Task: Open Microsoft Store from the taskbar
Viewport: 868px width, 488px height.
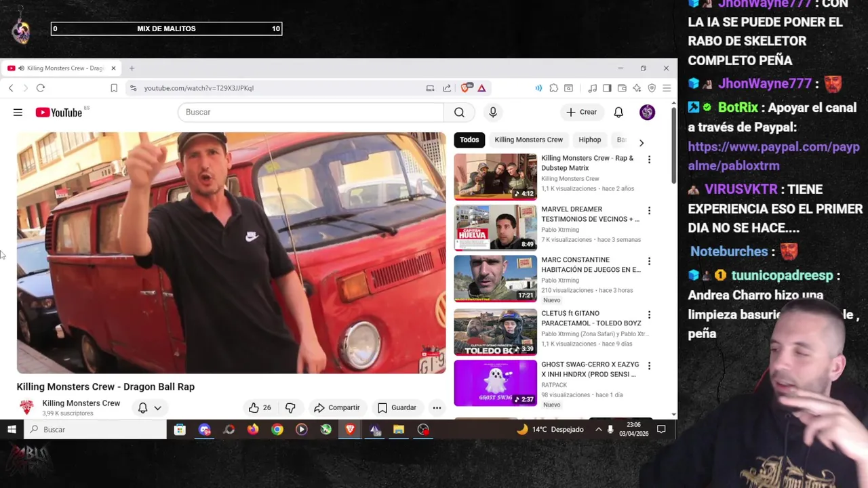Action: pos(180,429)
